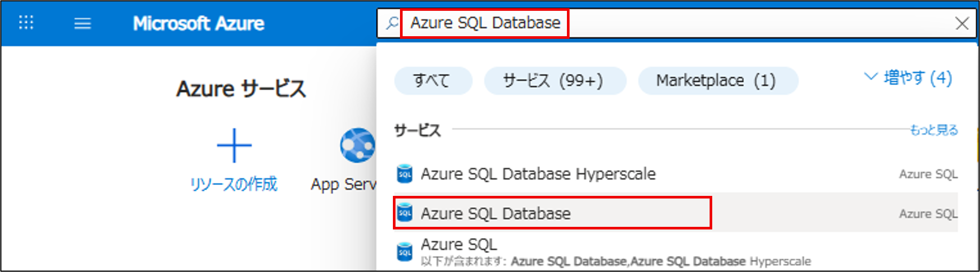This screenshot has height=272, width=980.
Task: Click the Azure SQL result icon
Action: pos(404,251)
